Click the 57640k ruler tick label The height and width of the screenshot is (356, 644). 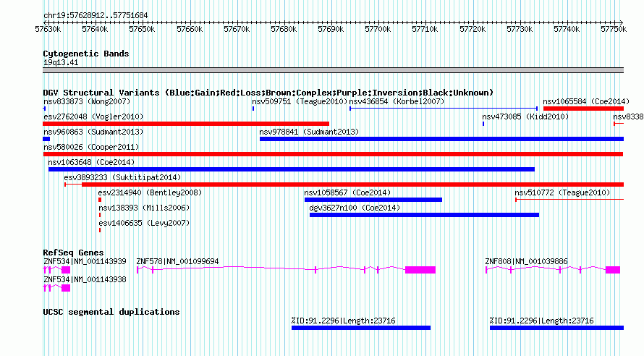[x=95, y=29]
